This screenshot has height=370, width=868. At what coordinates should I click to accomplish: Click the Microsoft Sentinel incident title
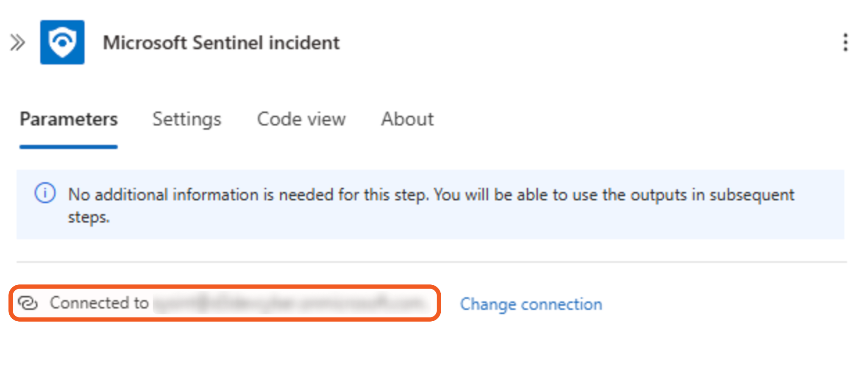pos(221,43)
